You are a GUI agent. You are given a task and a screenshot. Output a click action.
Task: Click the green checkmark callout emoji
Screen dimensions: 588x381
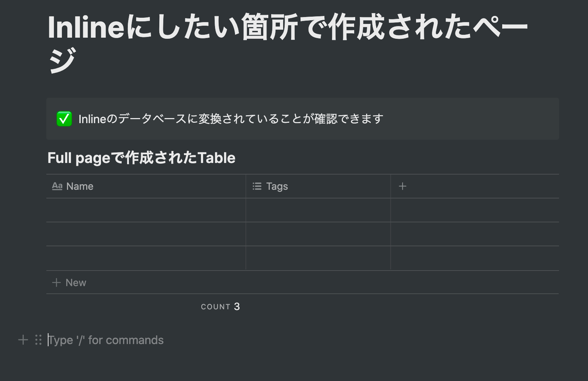(x=64, y=119)
